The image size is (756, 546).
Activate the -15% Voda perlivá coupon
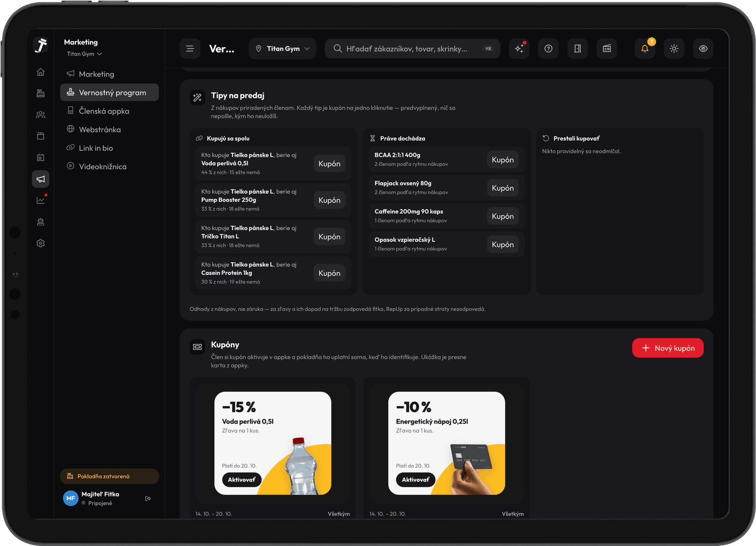(x=241, y=479)
